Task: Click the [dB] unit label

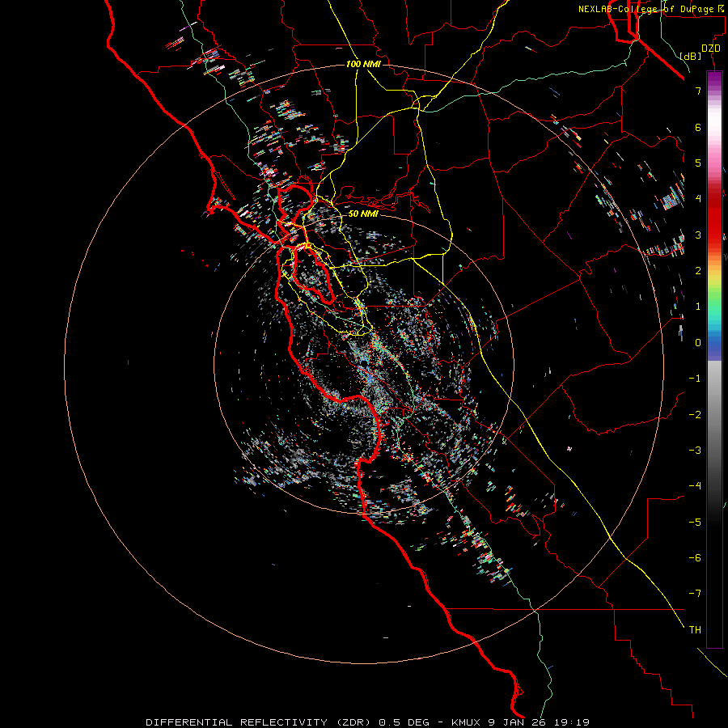Action: click(691, 56)
